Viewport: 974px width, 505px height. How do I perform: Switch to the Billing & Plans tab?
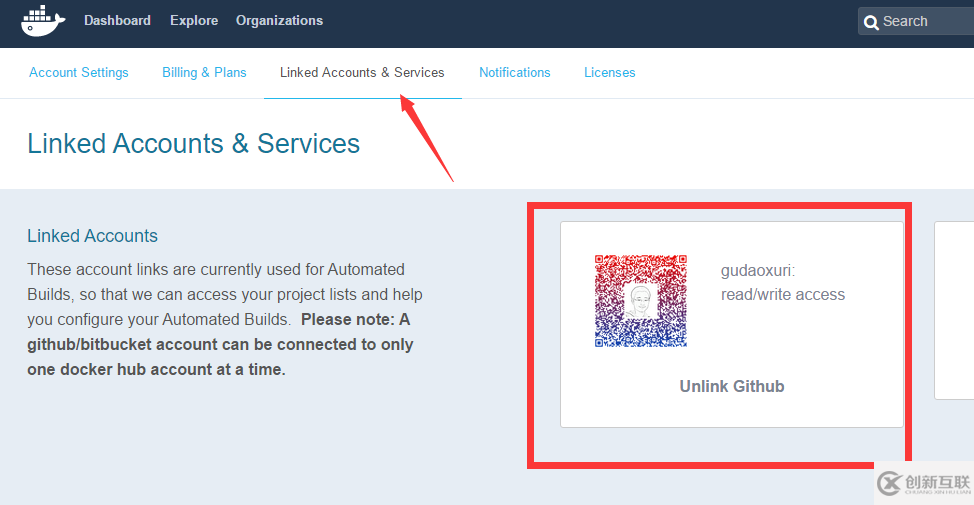[x=204, y=73]
